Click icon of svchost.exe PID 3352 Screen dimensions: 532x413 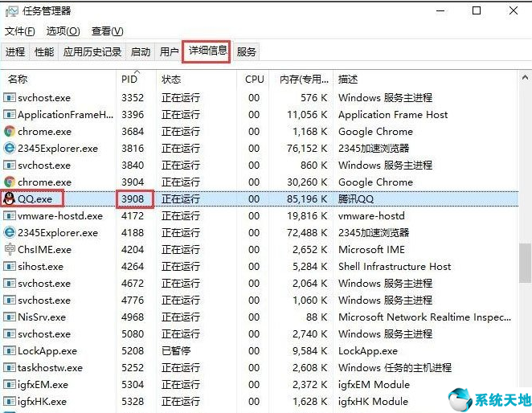(10, 98)
